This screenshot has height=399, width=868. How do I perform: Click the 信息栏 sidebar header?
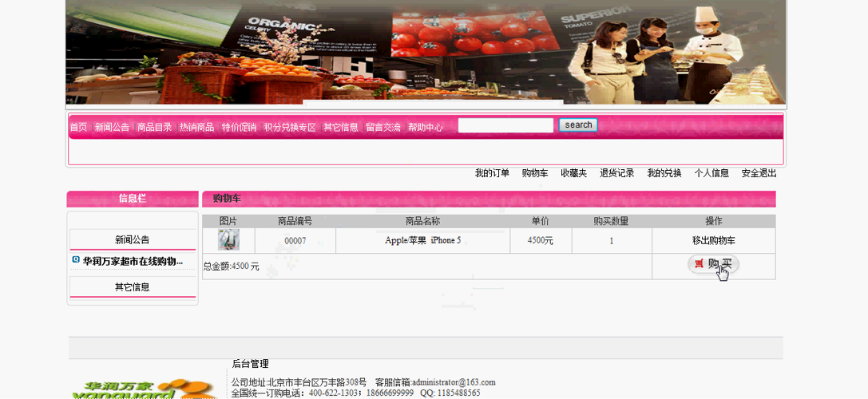[x=133, y=199]
